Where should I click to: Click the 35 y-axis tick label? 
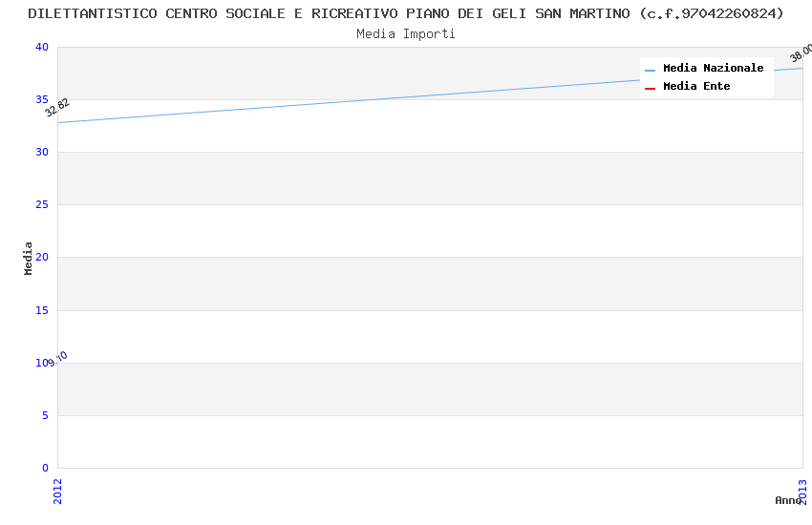pos(41,100)
